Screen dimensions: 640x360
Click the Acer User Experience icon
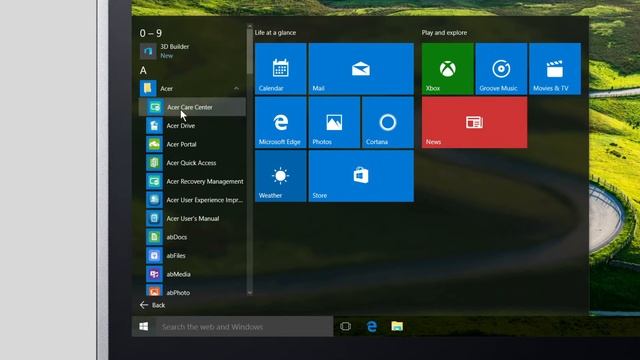154,200
